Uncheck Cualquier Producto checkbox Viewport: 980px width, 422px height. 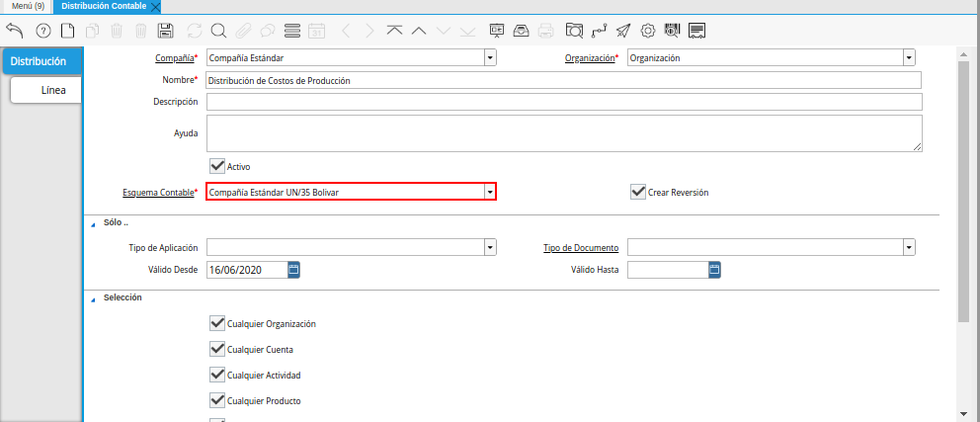[217, 400]
